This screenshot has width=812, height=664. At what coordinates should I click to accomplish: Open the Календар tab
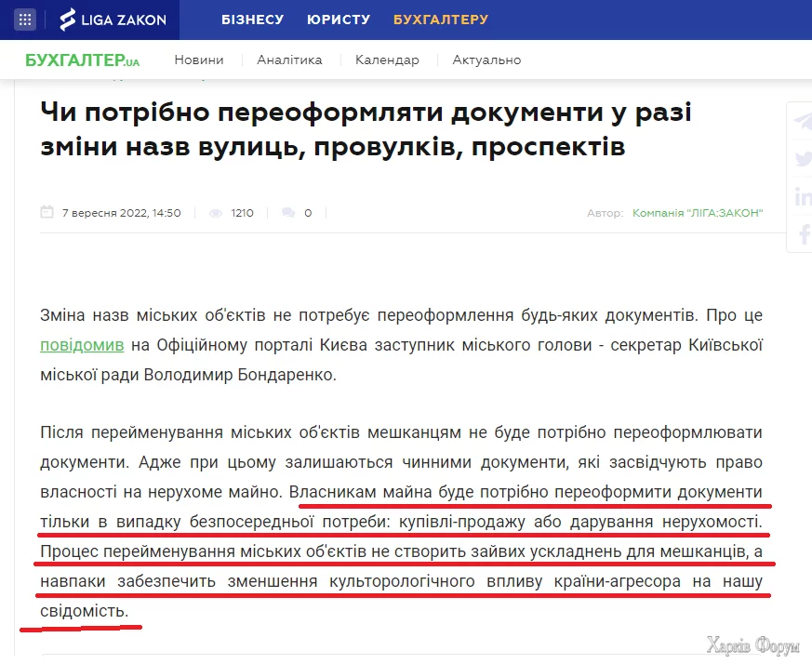click(x=387, y=60)
